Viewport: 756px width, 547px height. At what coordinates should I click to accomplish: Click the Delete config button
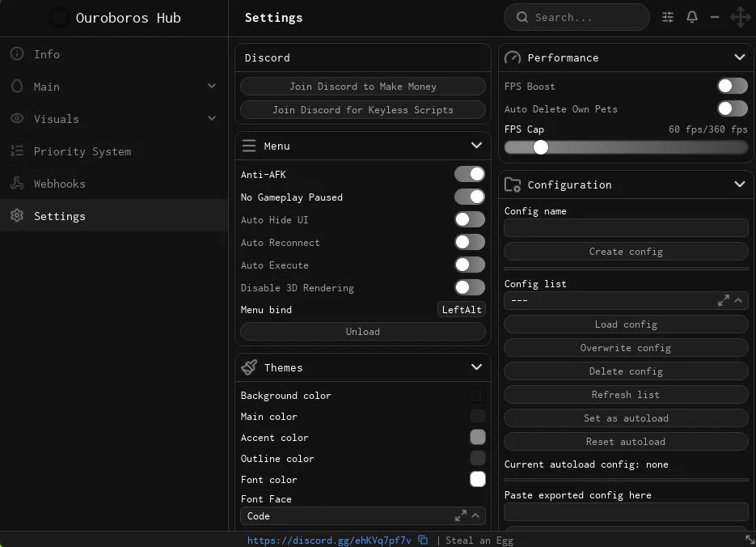tap(626, 371)
